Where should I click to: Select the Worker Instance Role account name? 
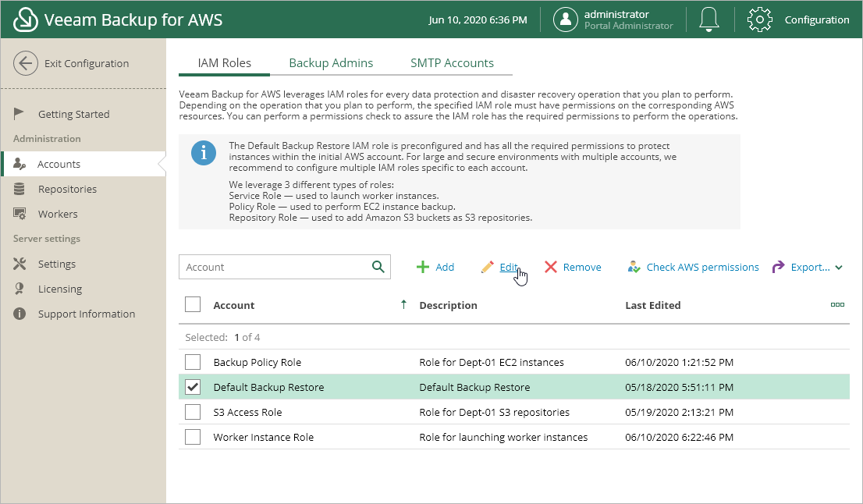click(264, 437)
